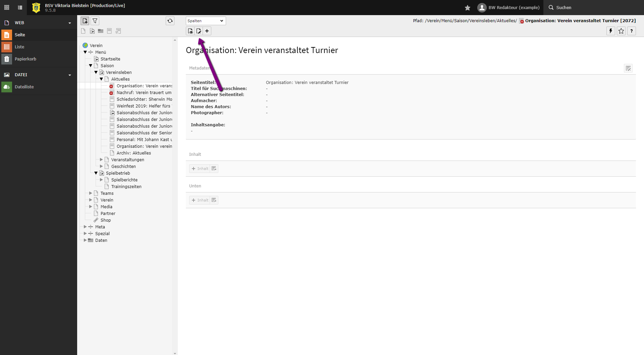Toggle the page tree list view icon
Viewport: 644px width, 355px height.
click(20, 7)
